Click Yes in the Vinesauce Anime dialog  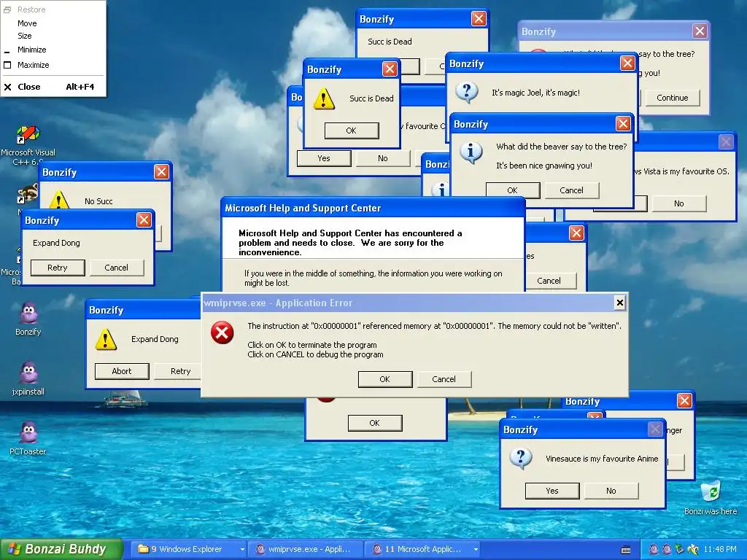[552, 491]
